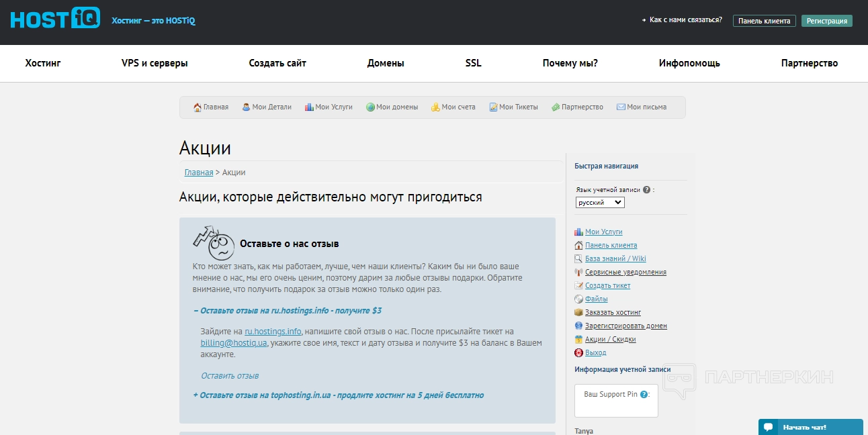Click the HOSTiQ logo in the header
The width and height of the screenshot is (868, 435).
coord(55,18)
